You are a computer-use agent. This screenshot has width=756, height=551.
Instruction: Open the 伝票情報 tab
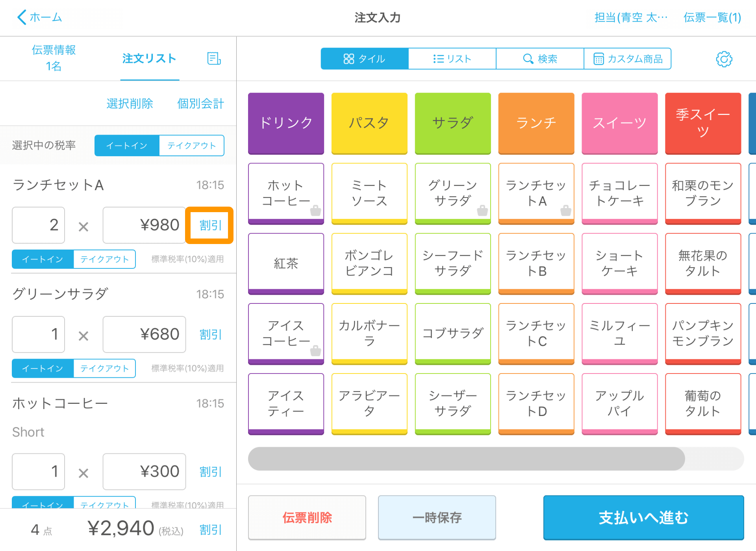[54, 58]
